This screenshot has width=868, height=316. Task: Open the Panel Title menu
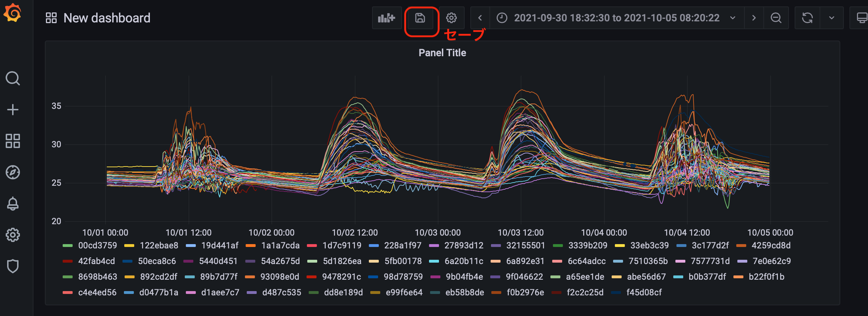coord(442,53)
